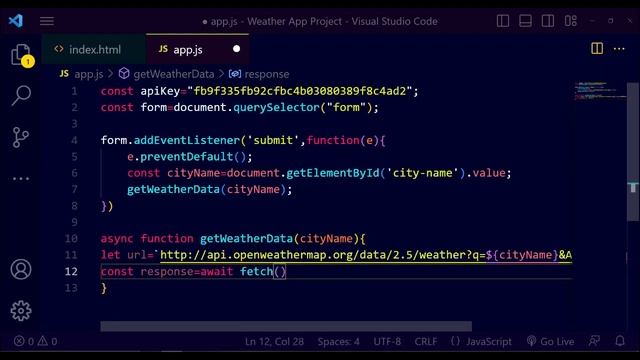
Task: Click the vertical editor scrollbar thumb
Action: [x=633, y=152]
